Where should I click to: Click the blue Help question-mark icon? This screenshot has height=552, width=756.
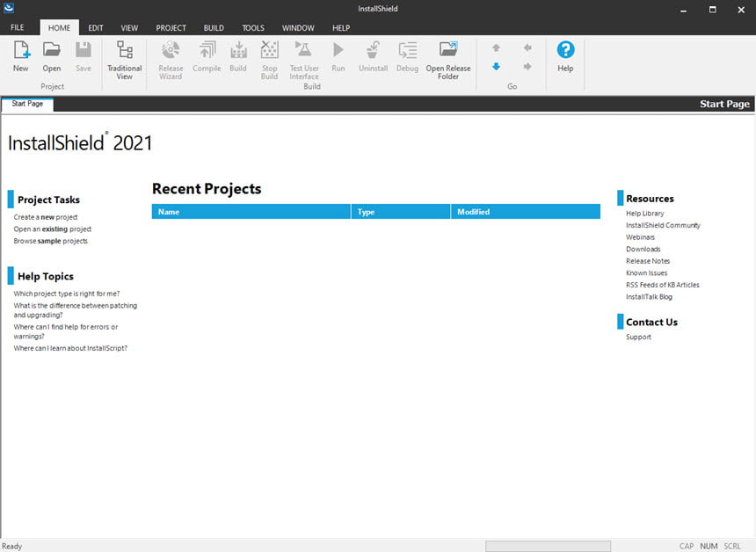click(x=565, y=49)
